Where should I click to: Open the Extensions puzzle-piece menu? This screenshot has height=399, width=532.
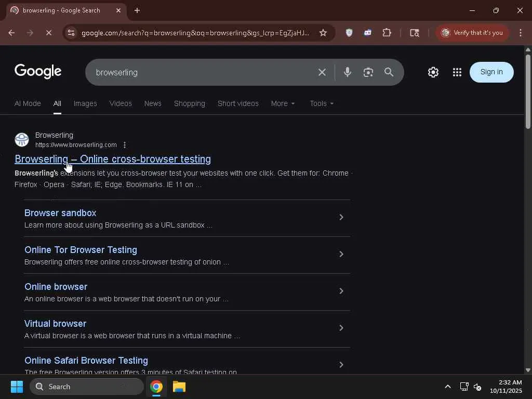[x=387, y=33]
